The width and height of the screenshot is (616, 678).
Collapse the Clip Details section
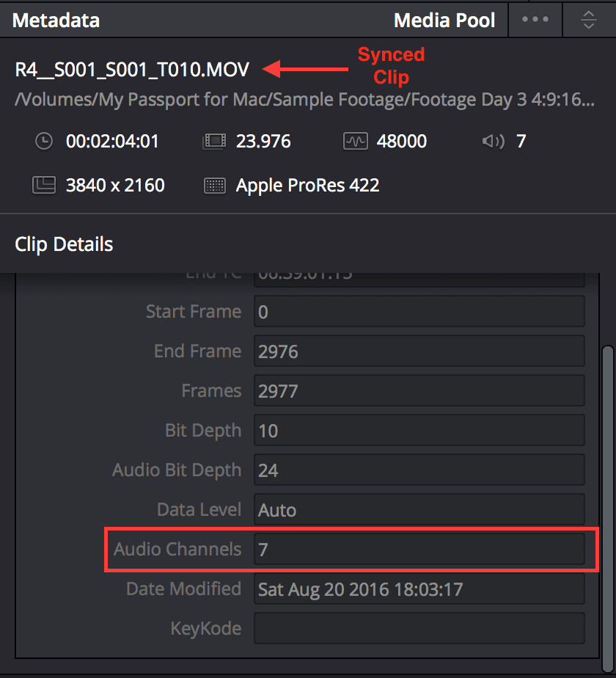tap(64, 244)
